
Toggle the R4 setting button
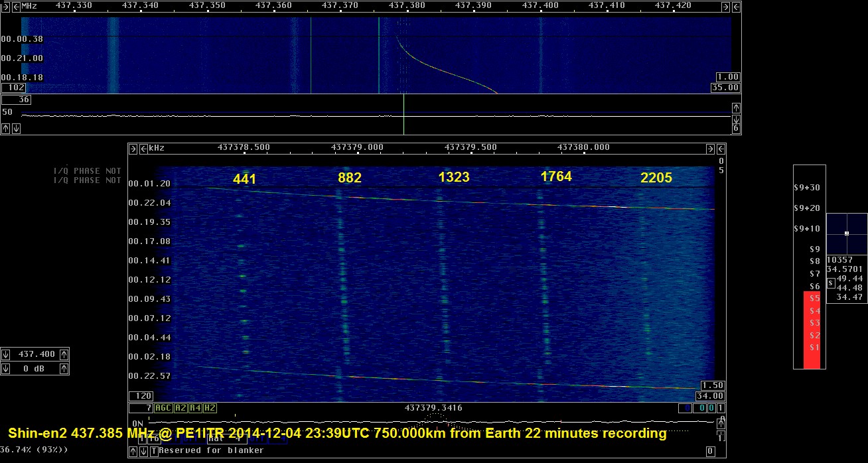[195, 409]
